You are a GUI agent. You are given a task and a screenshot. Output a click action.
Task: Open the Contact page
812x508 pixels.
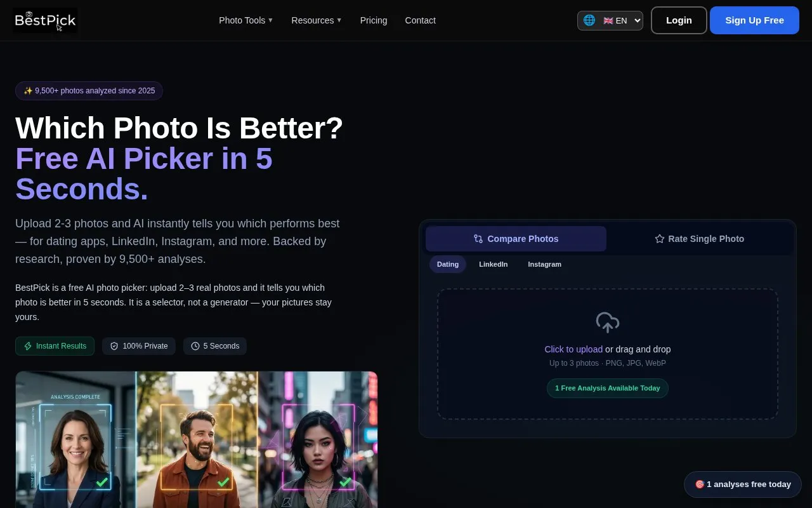coord(421,20)
